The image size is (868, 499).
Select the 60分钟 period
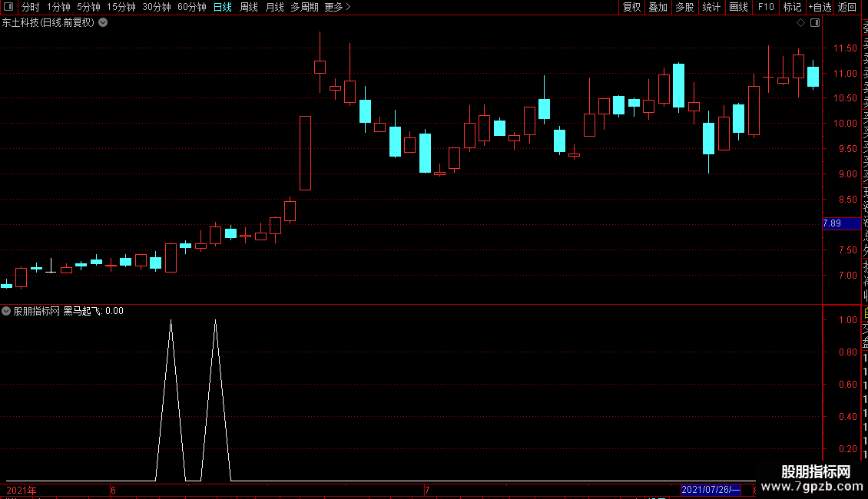[192, 7]
